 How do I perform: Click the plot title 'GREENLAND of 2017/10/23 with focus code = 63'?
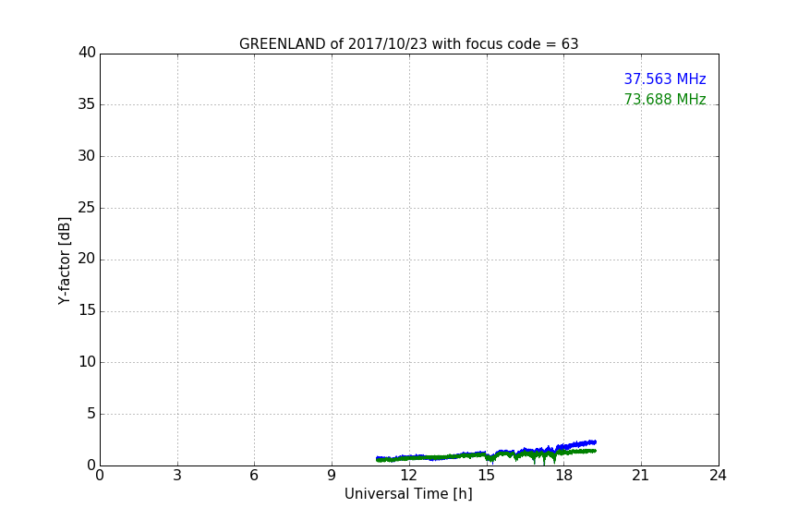coord(408,44)
